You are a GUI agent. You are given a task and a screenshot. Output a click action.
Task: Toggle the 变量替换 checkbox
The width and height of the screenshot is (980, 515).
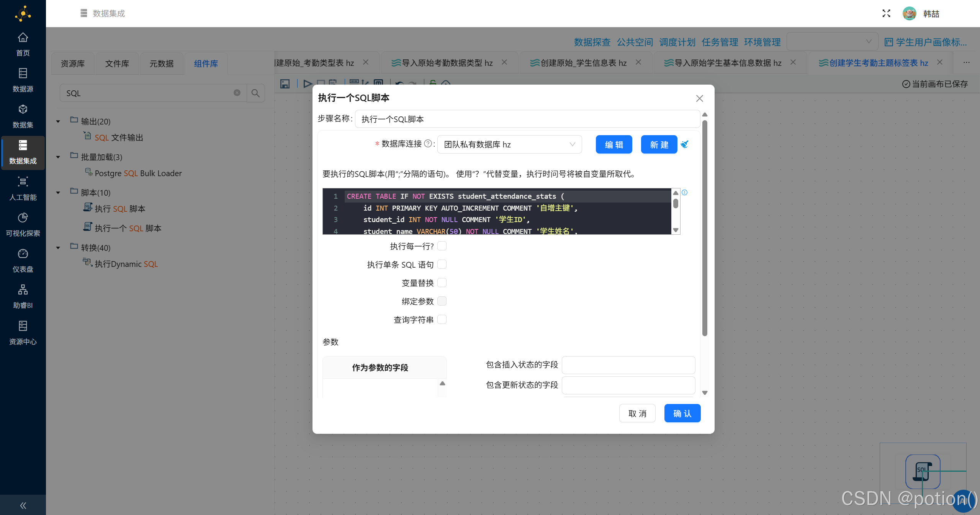[442, 283]
